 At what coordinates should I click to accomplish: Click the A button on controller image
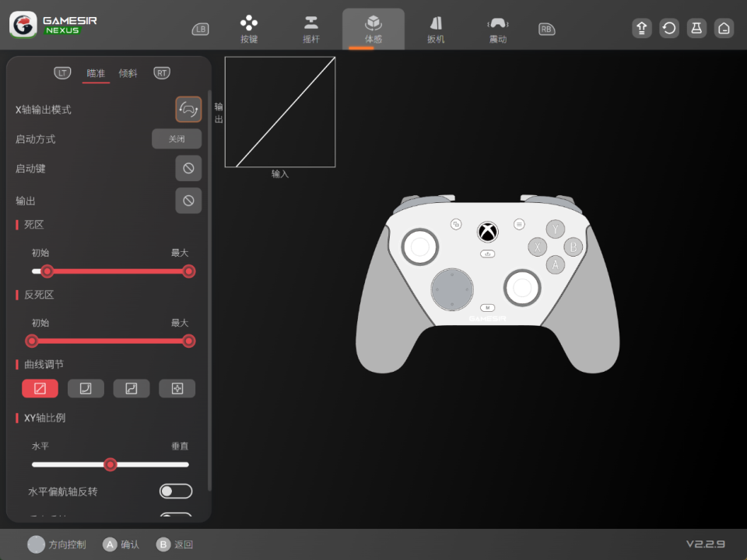tap(555, 264)
